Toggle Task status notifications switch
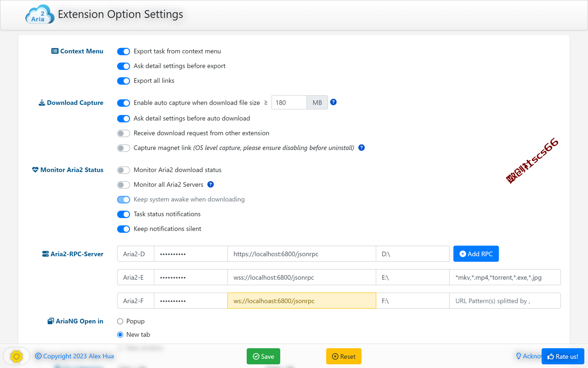 tap(124, 214)
